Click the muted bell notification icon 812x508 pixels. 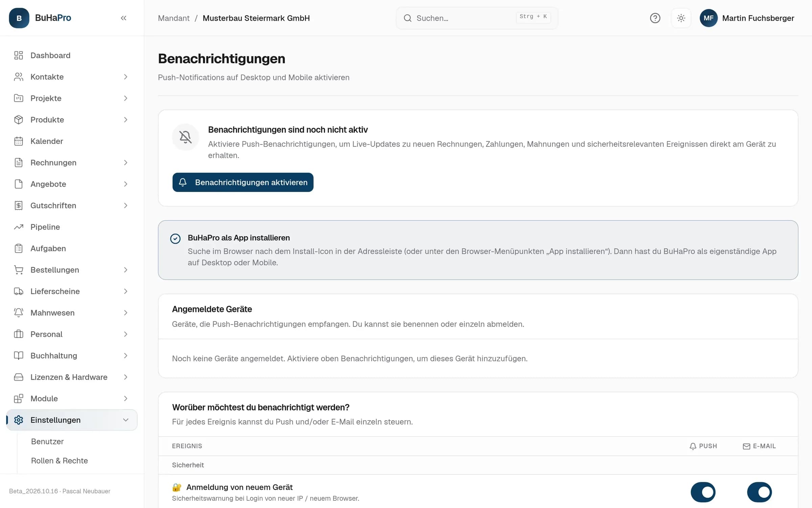click(185, 137)
